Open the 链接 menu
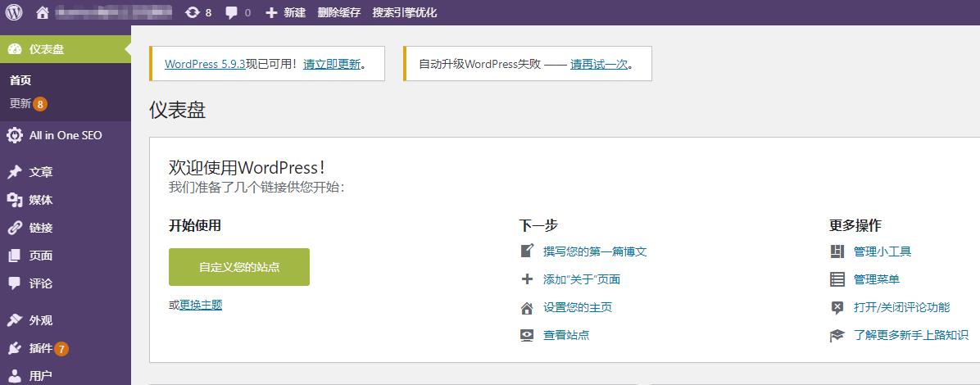The height and width of the screenshot is (385, 980). pyautogui.click(x=66, y=228)
